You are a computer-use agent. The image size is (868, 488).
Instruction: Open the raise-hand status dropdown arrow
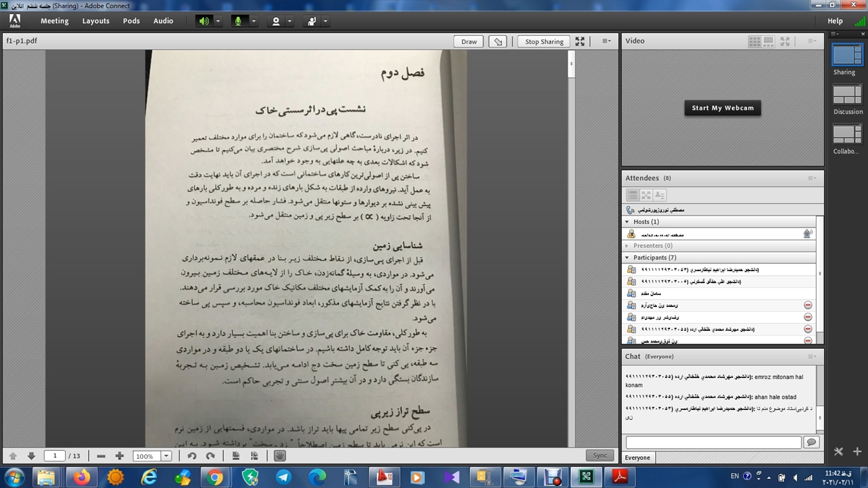(325, 21)
